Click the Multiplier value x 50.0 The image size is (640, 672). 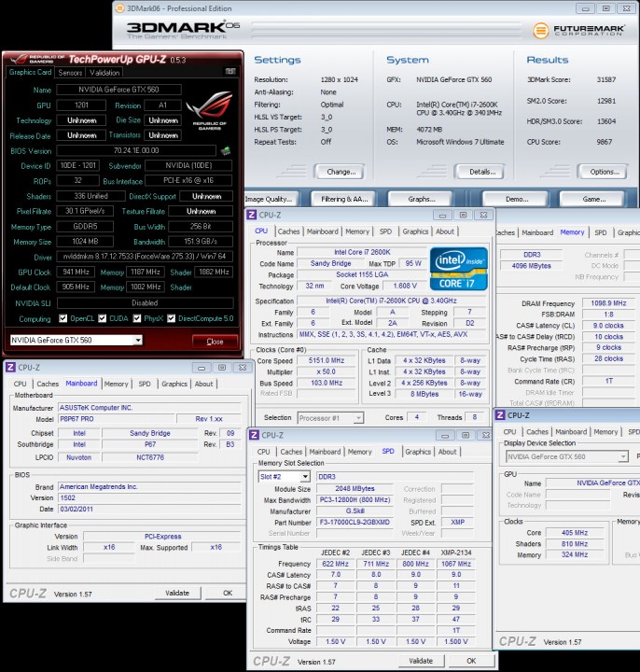[x=326, y=371]
